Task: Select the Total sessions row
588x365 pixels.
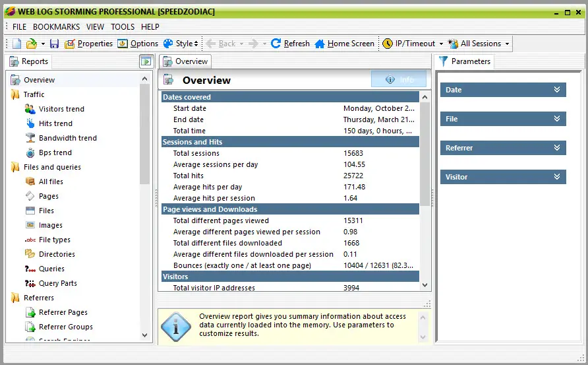Action: (290, 153)
